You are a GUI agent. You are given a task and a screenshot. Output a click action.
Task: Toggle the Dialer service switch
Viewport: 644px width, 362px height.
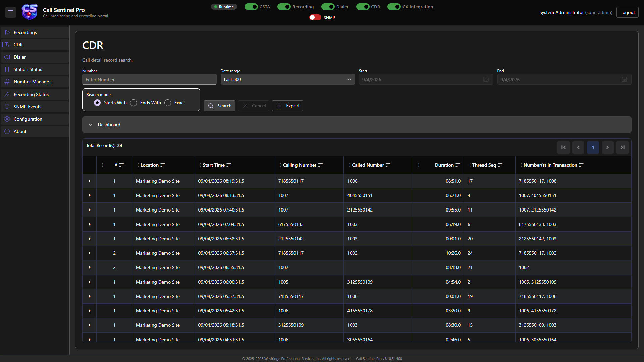[x=328, y=7]
